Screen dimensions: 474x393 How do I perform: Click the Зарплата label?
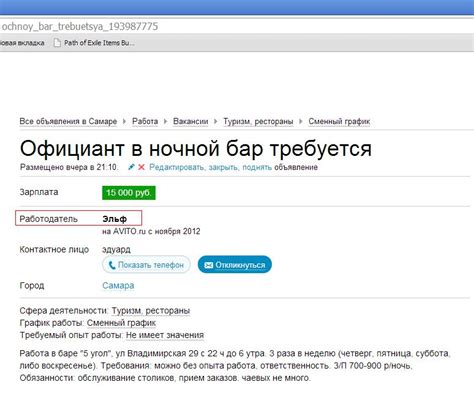[39, 192]
